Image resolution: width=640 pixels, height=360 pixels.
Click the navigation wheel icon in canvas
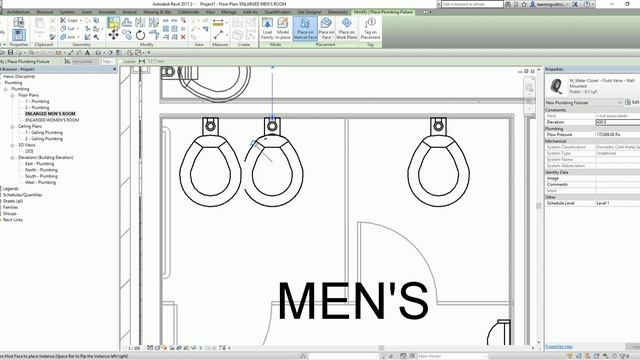pyautogui.click(x=529, y=87)
